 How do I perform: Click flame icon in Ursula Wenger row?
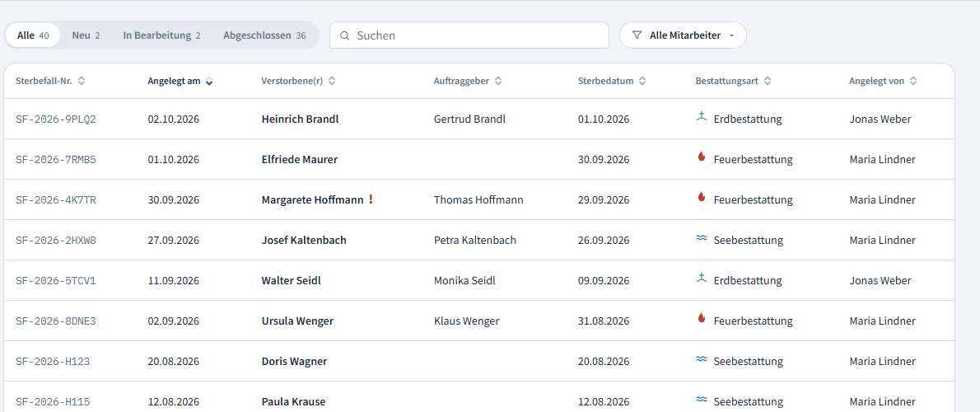[702, 319]
